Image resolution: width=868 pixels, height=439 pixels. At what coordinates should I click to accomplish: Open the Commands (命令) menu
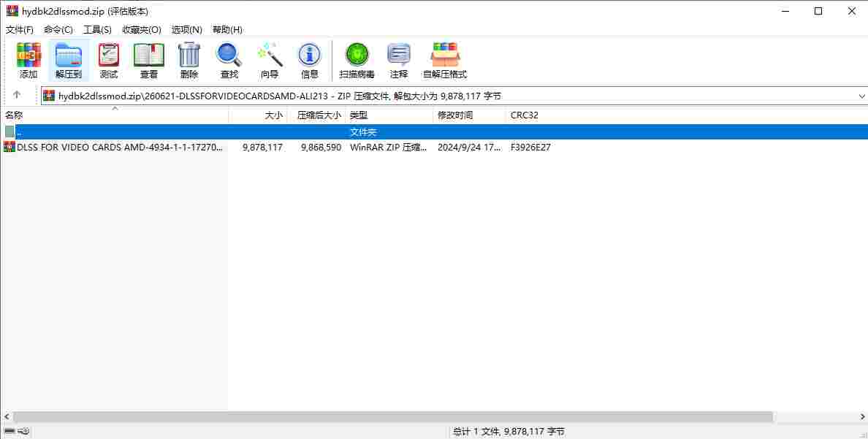pos(58,29)
